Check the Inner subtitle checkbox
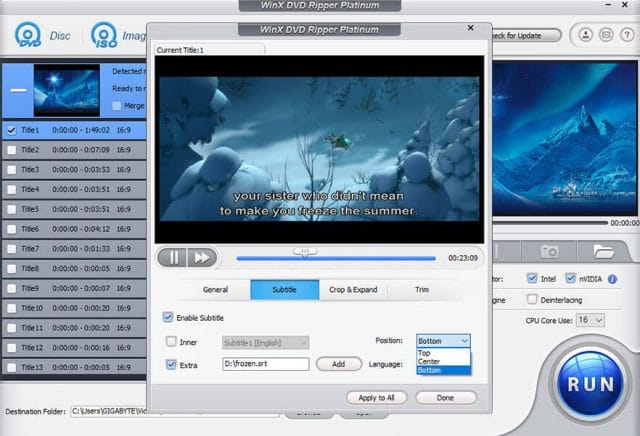640x436 pixels. click(x=172, y=342)
